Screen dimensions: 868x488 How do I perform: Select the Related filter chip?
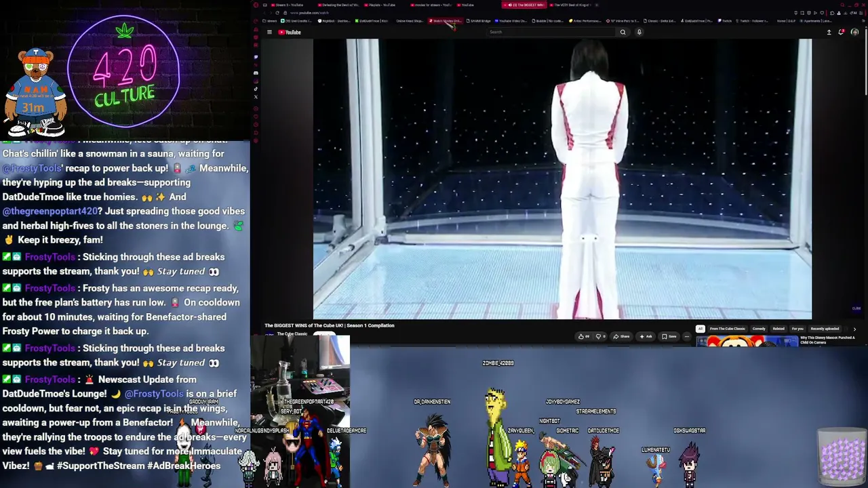778,329
